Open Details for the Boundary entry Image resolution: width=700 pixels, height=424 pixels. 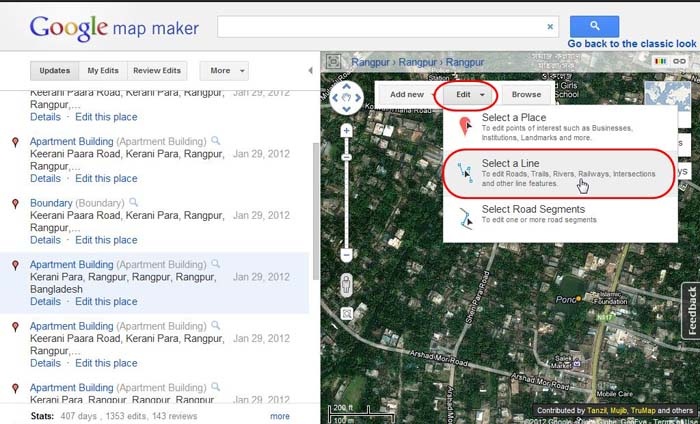click(x=45, y=240)
